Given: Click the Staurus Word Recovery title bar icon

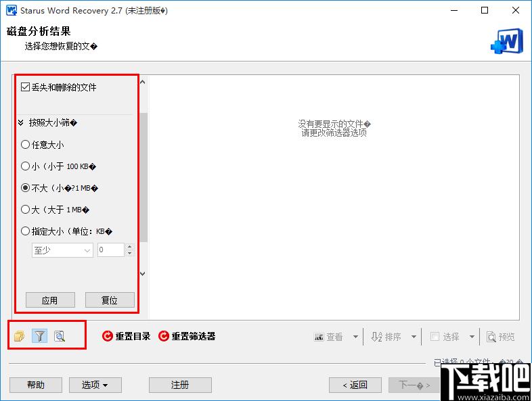Looking at the screenshot, I should (12, 10).
